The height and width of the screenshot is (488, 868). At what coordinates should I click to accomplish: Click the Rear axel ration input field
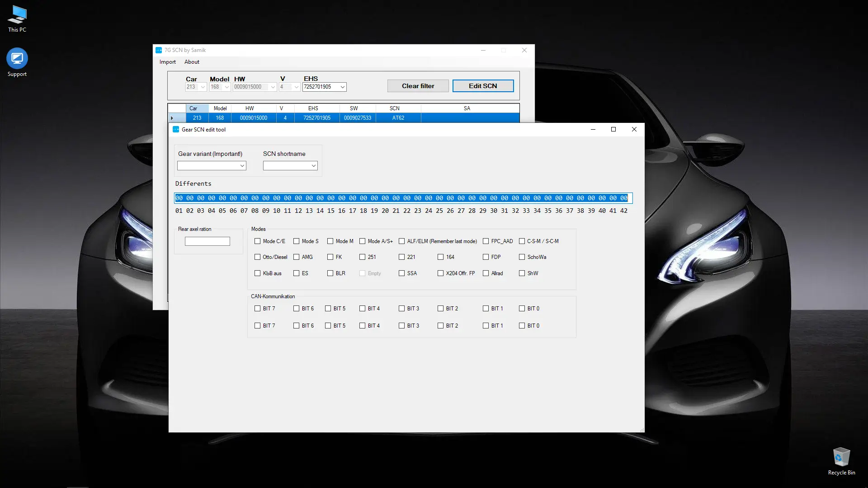[x=207, y=241]
